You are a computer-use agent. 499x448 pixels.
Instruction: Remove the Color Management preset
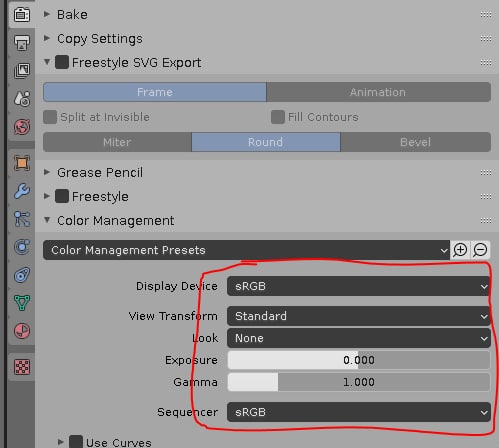pos(480,250)
